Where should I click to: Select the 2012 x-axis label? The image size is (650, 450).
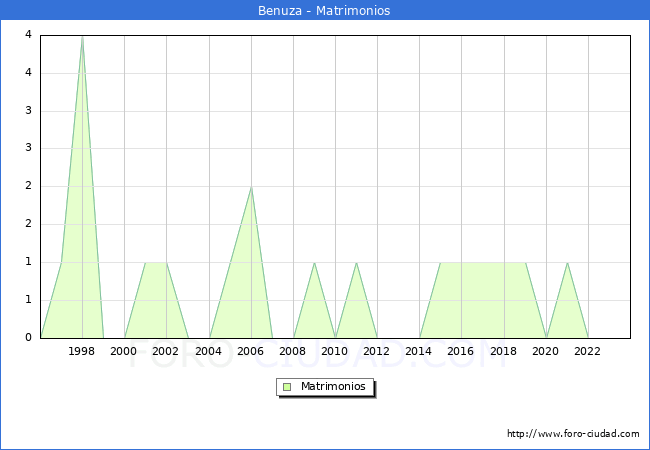[x=377, y=351]
